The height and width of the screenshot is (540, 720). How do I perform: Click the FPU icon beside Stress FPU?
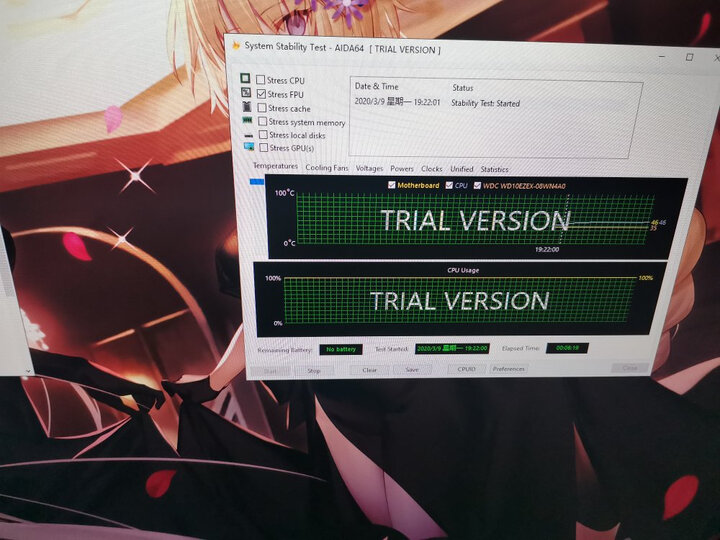pos(246,92)
